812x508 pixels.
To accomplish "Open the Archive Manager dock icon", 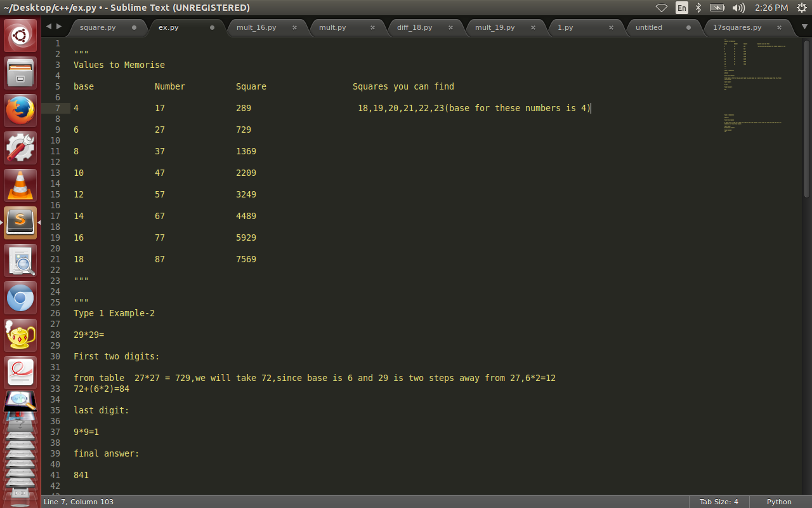I will coord(20,72).
